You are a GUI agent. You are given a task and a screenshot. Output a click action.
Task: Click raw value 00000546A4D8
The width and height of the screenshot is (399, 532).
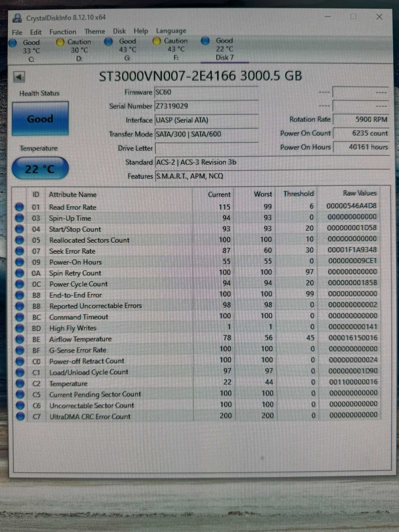(351, 206)
